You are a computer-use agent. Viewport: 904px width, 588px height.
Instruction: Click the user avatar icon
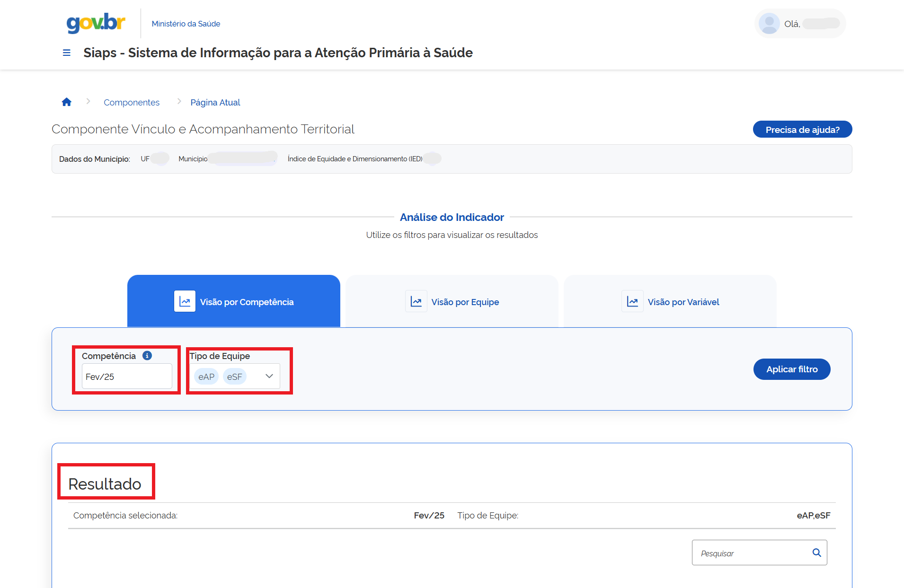click(769, 24)
